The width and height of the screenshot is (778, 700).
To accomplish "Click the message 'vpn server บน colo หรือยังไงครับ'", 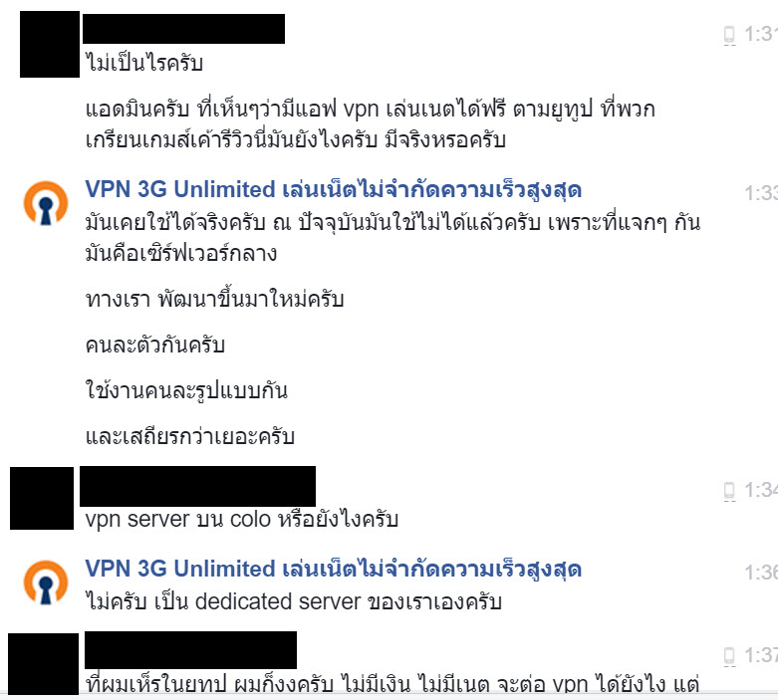I will pos(242,520).
